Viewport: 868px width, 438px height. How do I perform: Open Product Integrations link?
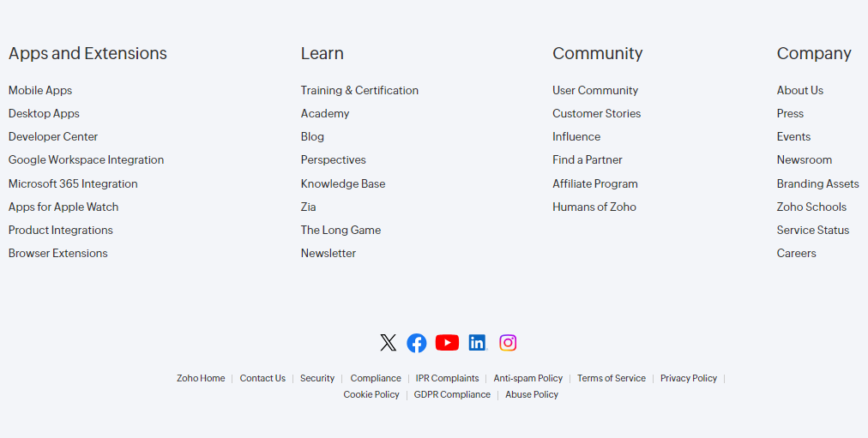pos(60,230)
